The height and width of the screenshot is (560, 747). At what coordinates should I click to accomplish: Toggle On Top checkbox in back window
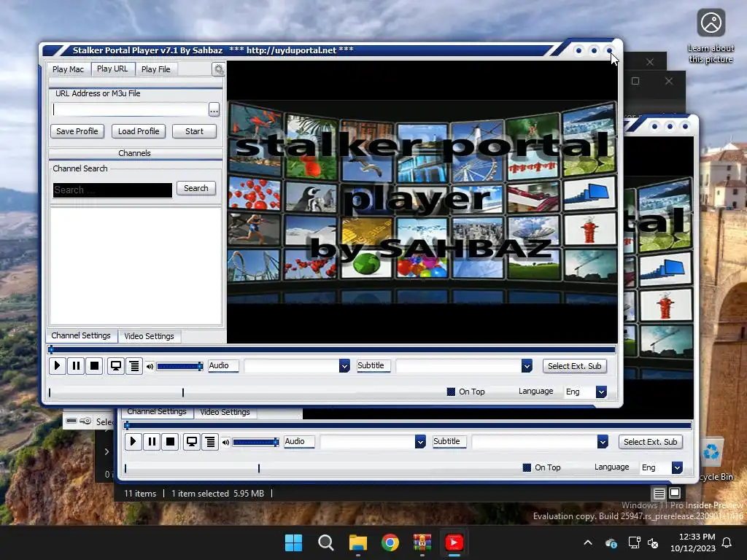tap(527, 467)
